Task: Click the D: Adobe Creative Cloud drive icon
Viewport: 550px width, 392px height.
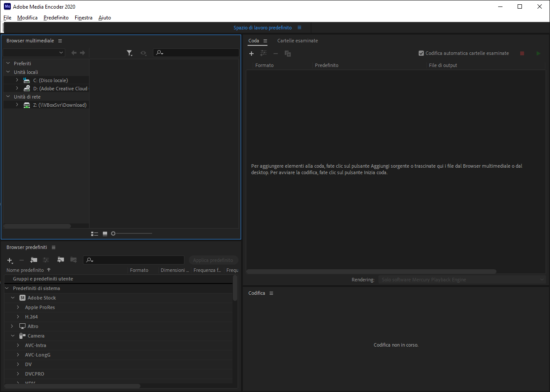Action: click(x=27, y=88)
